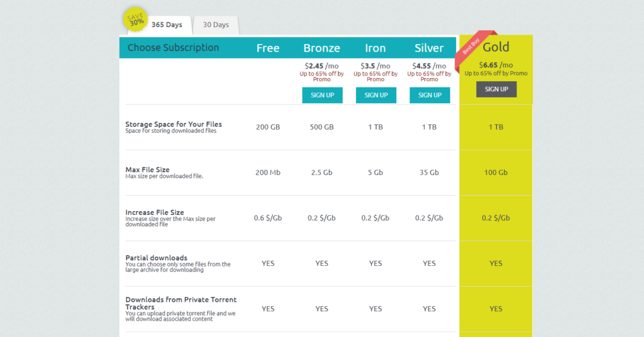This screenshot has width=644, height=337.
Task: Click the Gold plan heading
Action: pos(496,47)
